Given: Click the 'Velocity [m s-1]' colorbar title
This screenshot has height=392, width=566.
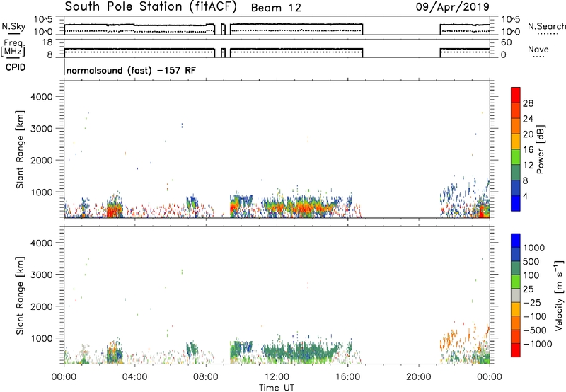Looking at the screenshot, I should tap(559, 295).
